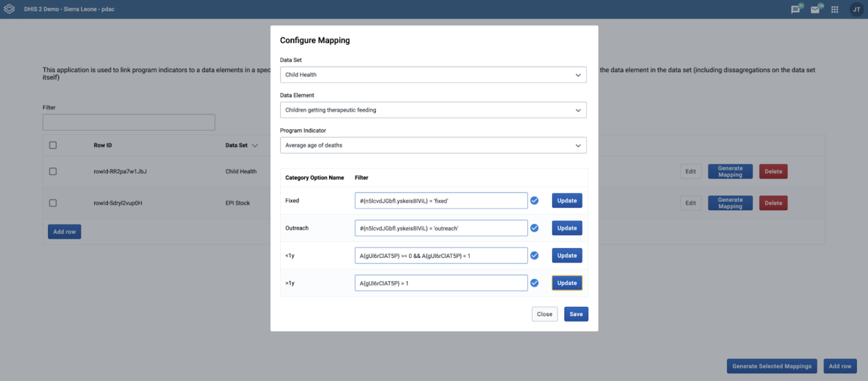Click the checkmark icon beside >1y filter

tap(534, 283)
